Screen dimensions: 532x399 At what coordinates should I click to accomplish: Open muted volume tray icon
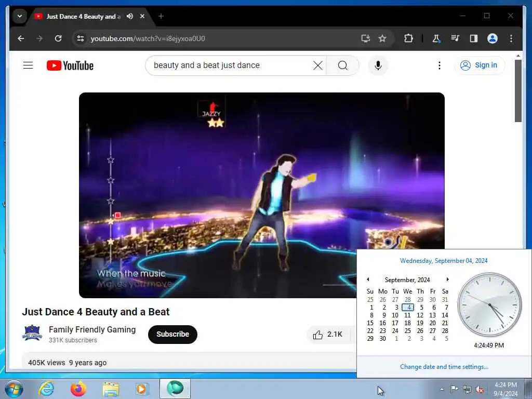pos(480,390)
